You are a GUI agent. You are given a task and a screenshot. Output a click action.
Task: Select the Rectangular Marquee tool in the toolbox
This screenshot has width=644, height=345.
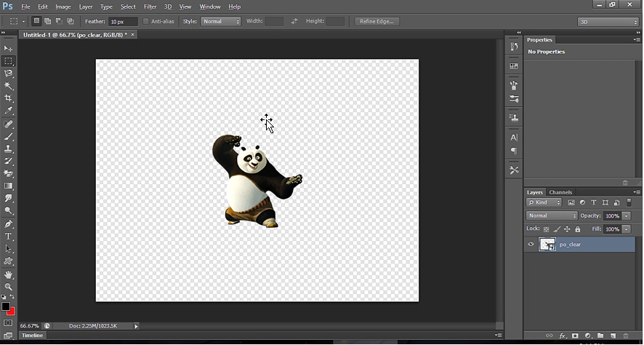tap(8, 61)
